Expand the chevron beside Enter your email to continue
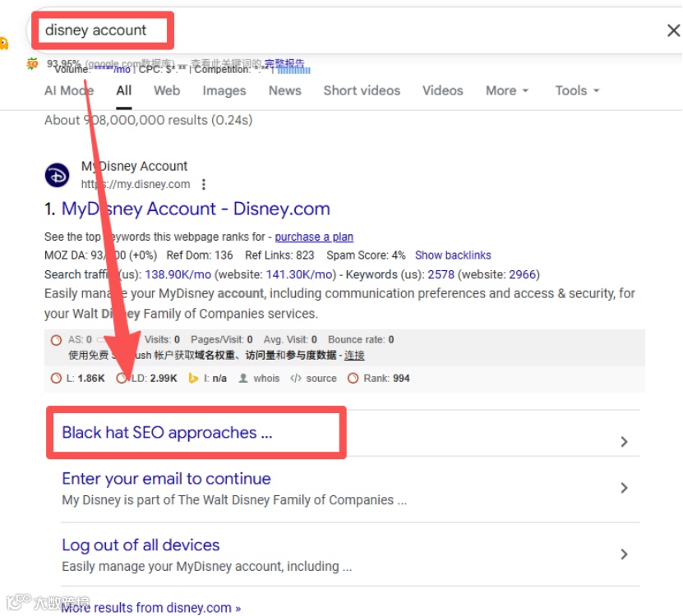The height and width of the screenshot is (616, 683). (624, 488)
